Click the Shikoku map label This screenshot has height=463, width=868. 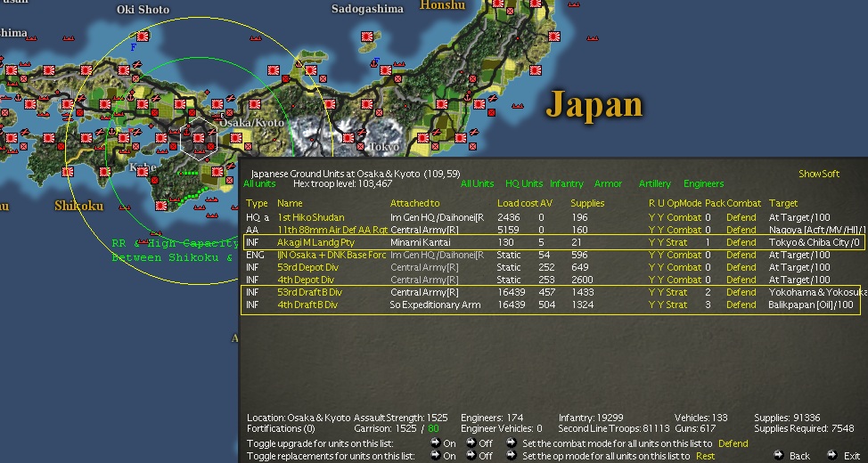point(78,206)
